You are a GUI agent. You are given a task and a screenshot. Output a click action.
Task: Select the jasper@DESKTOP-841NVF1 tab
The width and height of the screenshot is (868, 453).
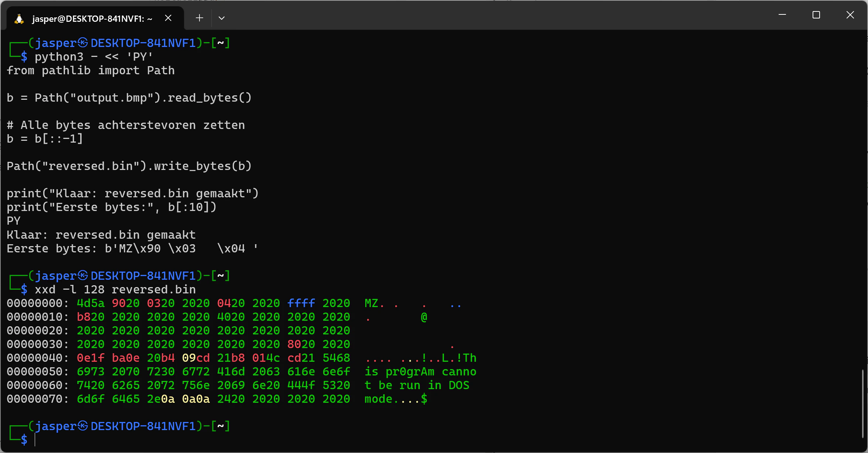[95, 18]
